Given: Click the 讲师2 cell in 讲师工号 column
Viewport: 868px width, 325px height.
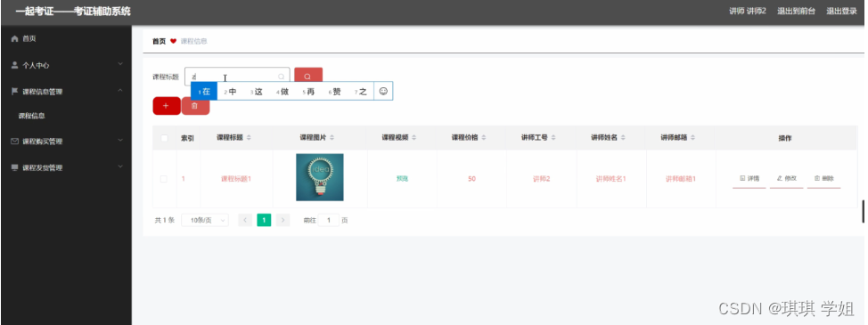Looking at the screenshot, I should [542, 179].
